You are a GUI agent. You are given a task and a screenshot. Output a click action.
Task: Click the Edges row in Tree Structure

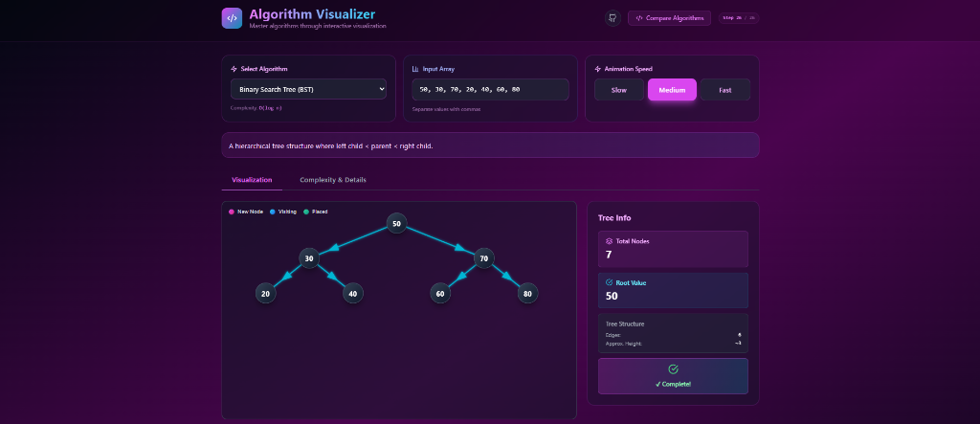[673, 335]
